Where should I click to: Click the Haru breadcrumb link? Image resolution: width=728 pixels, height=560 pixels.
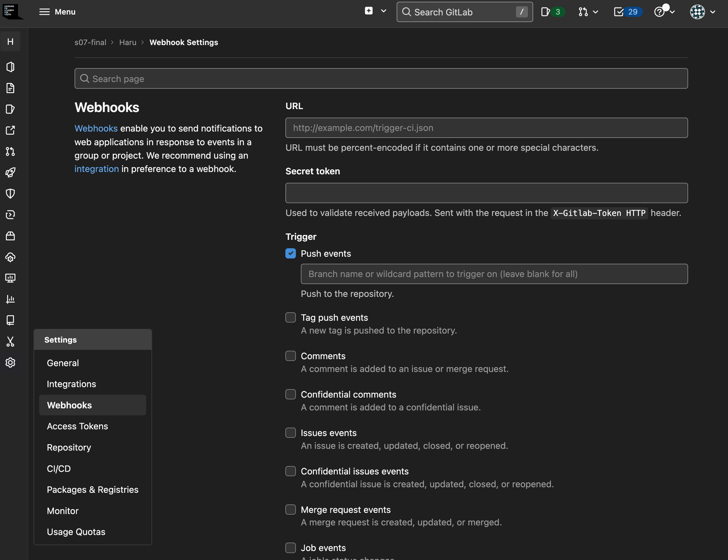tap(127, 43)
